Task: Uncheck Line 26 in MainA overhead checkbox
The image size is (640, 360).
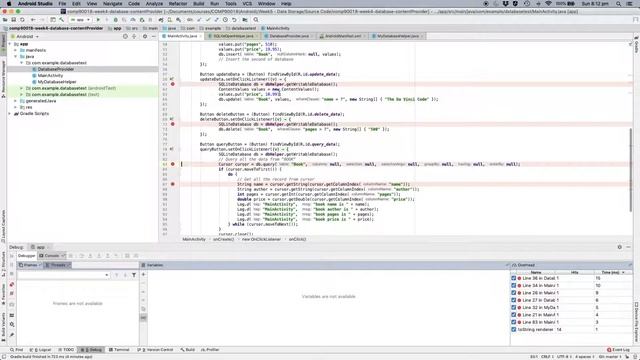Action: (513, 293)
